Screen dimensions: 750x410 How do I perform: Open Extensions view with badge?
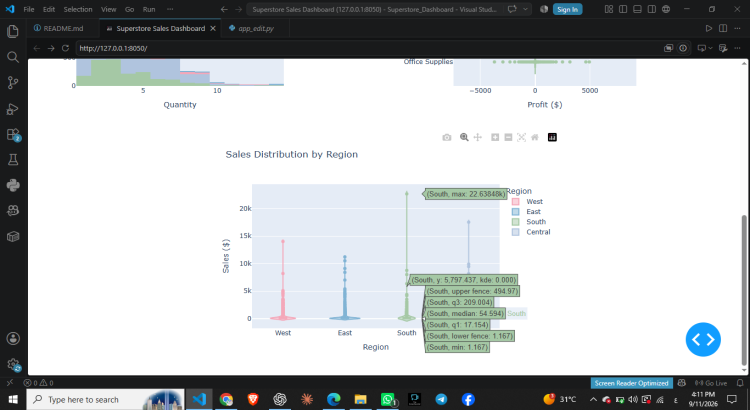coord(13,135)
